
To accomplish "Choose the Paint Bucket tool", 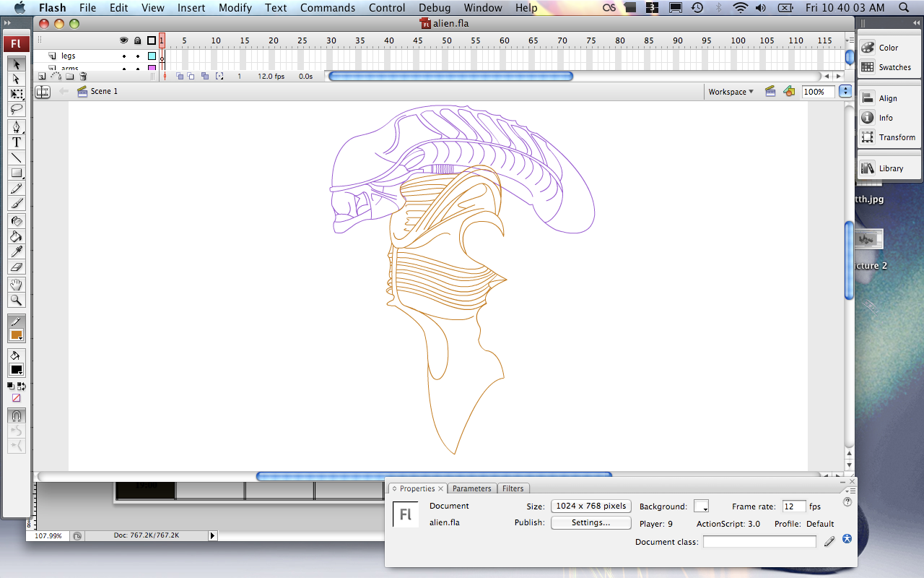I will tap(16, 236).
